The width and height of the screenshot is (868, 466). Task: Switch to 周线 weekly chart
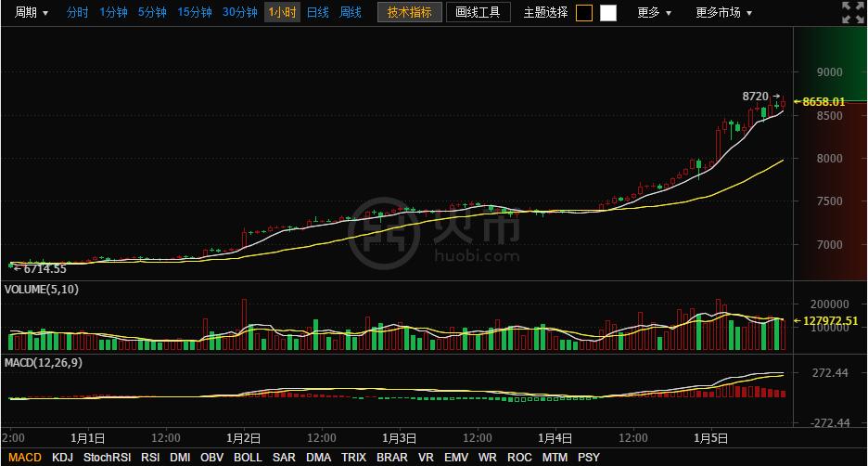point(351,12)
